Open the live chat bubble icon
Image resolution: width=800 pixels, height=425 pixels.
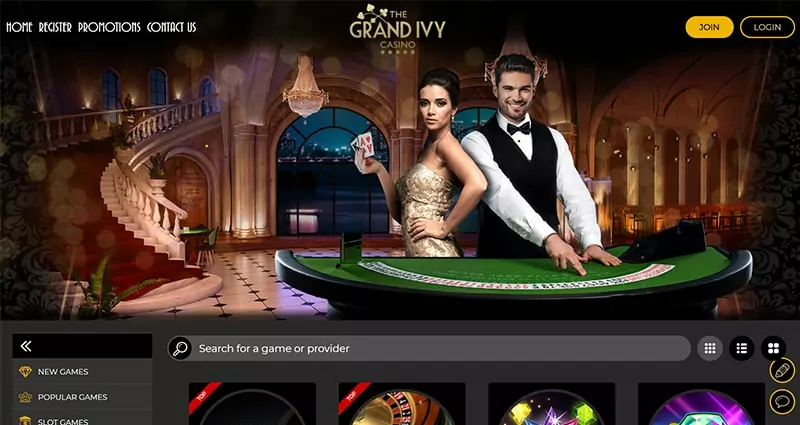click(782, 402)
